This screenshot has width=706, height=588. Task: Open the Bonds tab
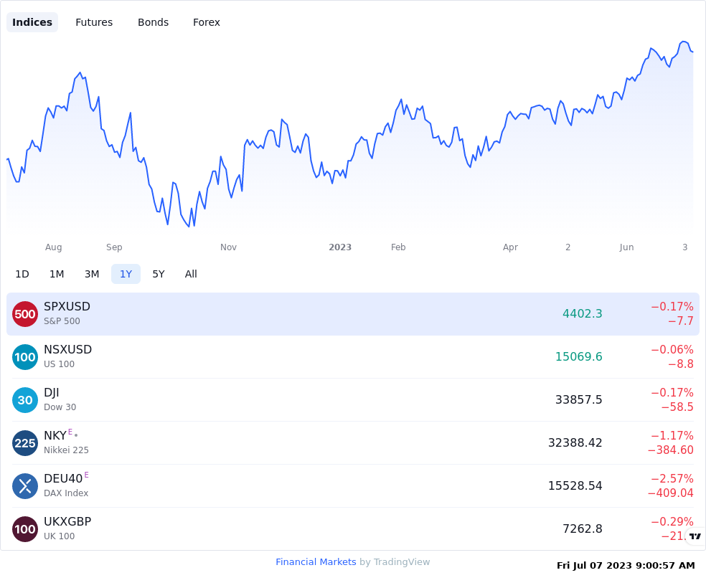click(x=153, y=22)
